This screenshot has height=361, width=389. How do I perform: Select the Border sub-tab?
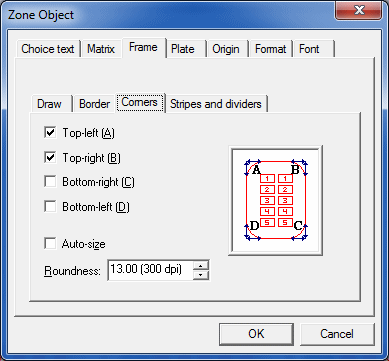[94, 104]
